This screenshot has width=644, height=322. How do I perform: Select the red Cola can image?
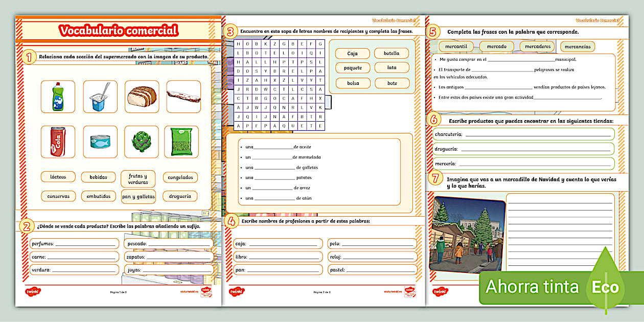pyautogui.click(x=58, y=142)
